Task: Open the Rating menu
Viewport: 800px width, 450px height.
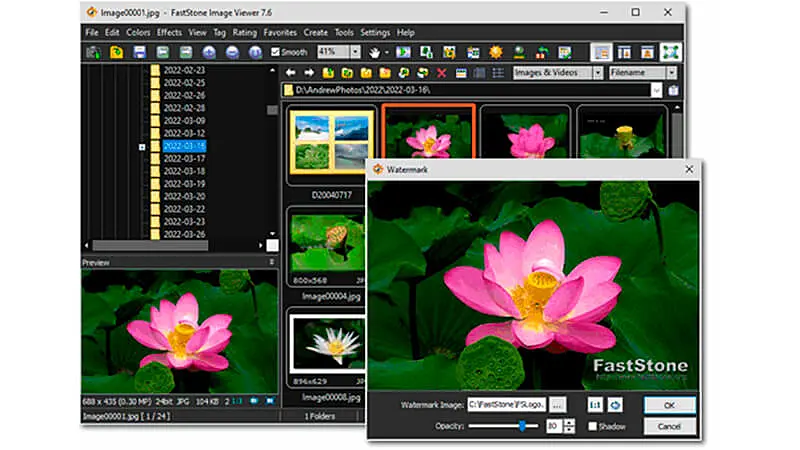Action: (244, 33)
